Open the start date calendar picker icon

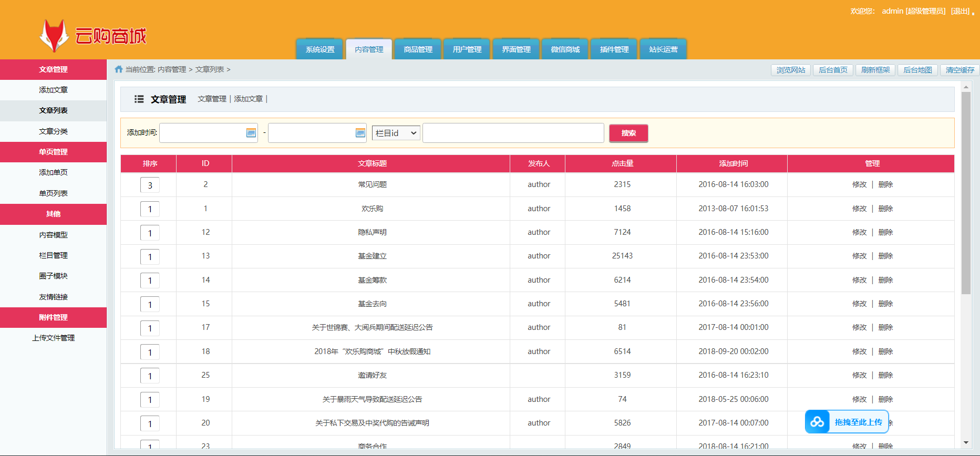pyautogui.click(x=251, y=133)
